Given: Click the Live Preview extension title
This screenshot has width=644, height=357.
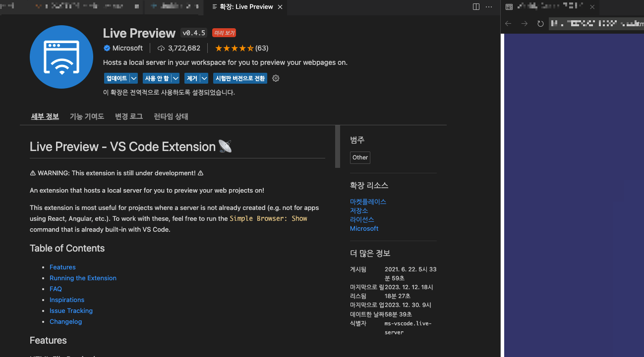Looking at the screenshot, I should [x=139, y=33].
